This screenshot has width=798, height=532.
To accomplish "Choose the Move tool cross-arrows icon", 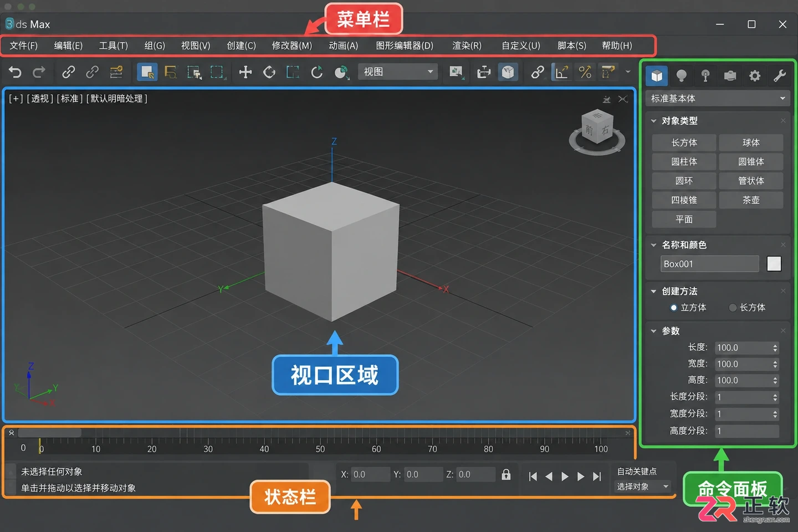I will pos(245,72).
